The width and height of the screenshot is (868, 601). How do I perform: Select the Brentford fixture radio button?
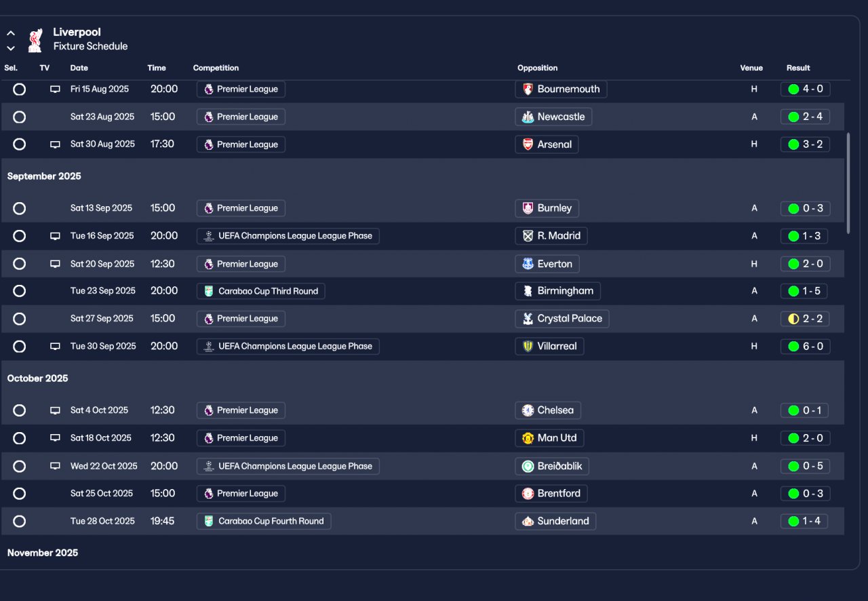tap(19, 493)
